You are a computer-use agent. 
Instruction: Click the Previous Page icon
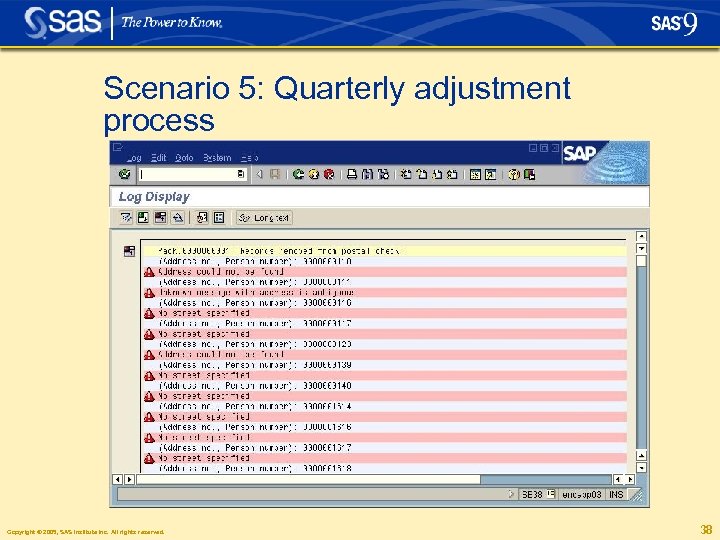pos(422,174)
